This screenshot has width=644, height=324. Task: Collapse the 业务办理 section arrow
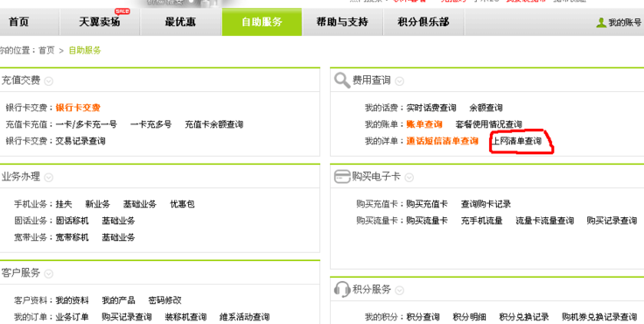[48, 178]
